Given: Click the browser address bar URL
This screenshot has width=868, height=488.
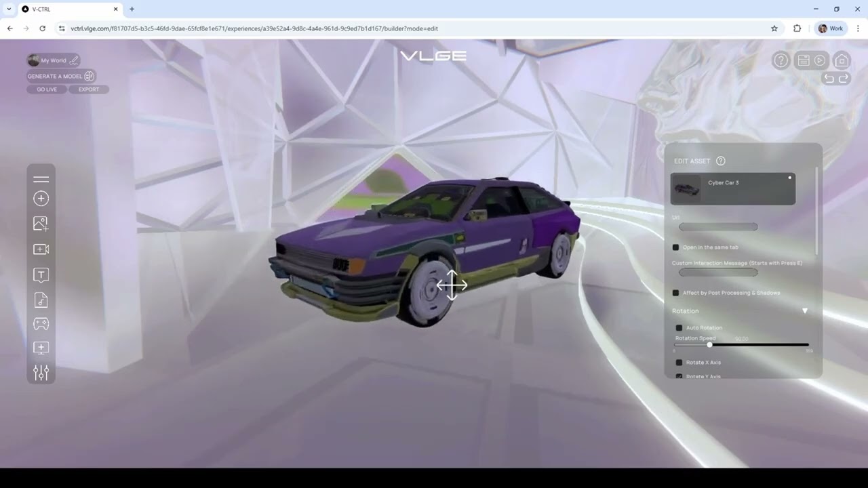Looking at the screenshot, I should [254, 28].
